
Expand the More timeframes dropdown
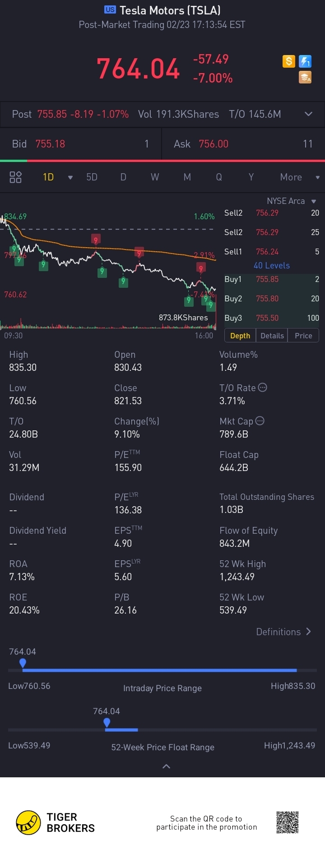pos(317,177)
